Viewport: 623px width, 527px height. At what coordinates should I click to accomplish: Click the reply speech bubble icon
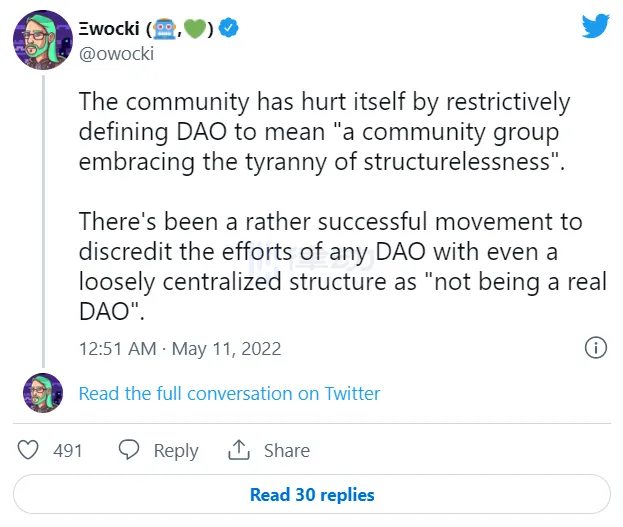[129, 451]
